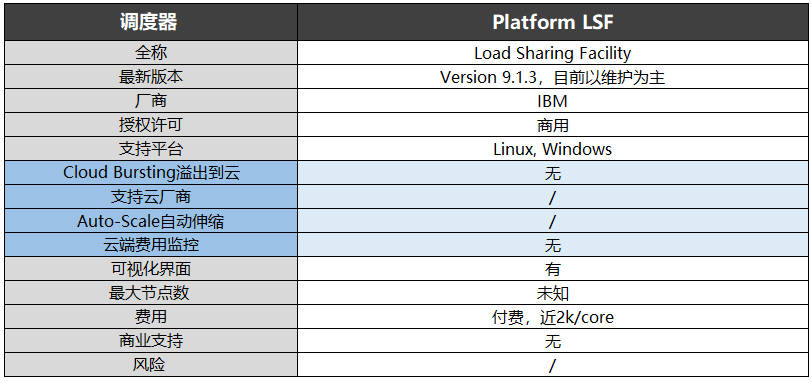The width and height of the screenshot is (812, 383).
Task: Select the Load Sharing Facility cell
Action: (x=552, y=53)
